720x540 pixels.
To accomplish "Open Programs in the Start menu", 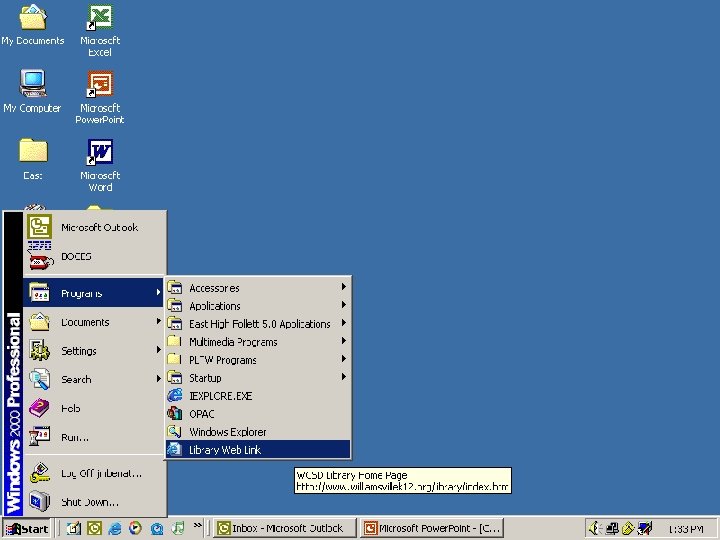I will pyautogui.click(x=94, y=292).
